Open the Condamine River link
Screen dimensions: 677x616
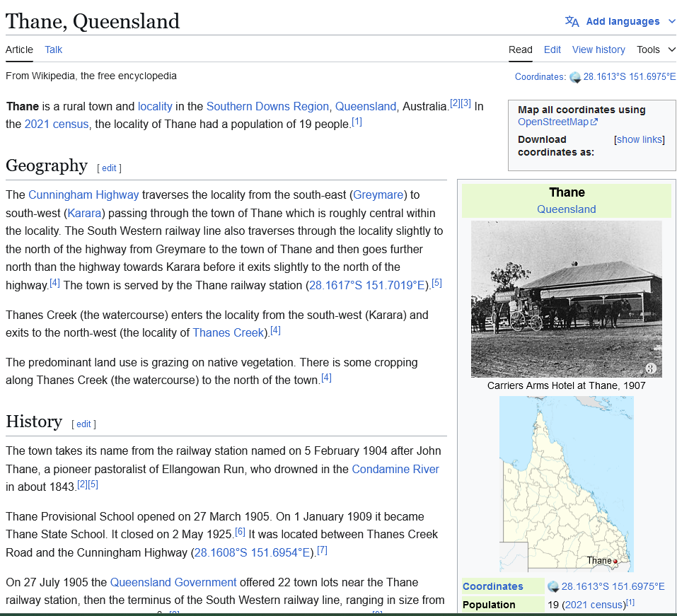click(395, 469)
